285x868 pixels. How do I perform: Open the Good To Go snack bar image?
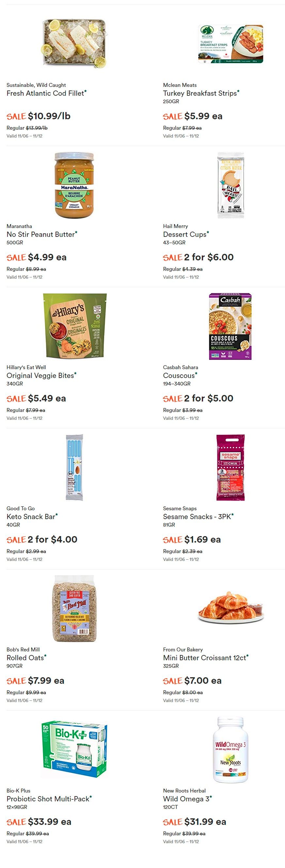pyautogui.click(x=74, y=467)
